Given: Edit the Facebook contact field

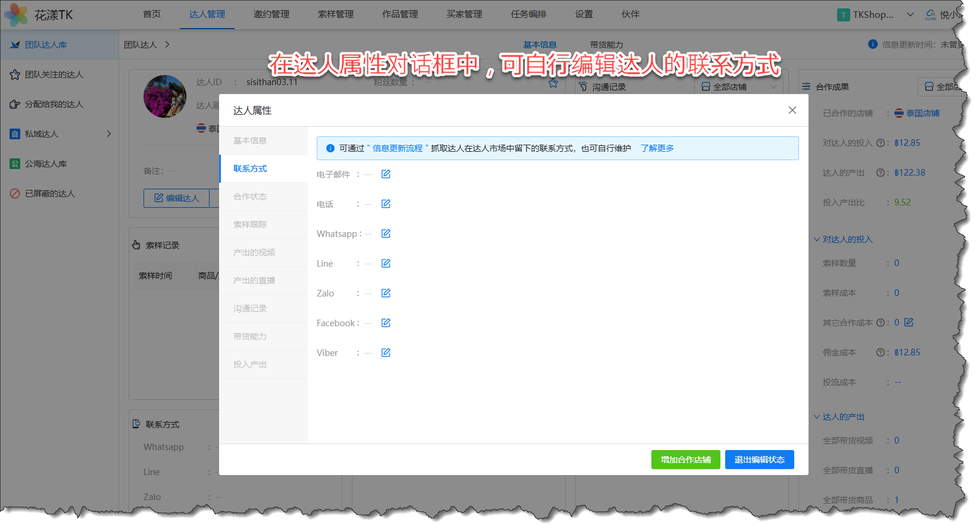Looking at the screenshot, I should (386, 323).
